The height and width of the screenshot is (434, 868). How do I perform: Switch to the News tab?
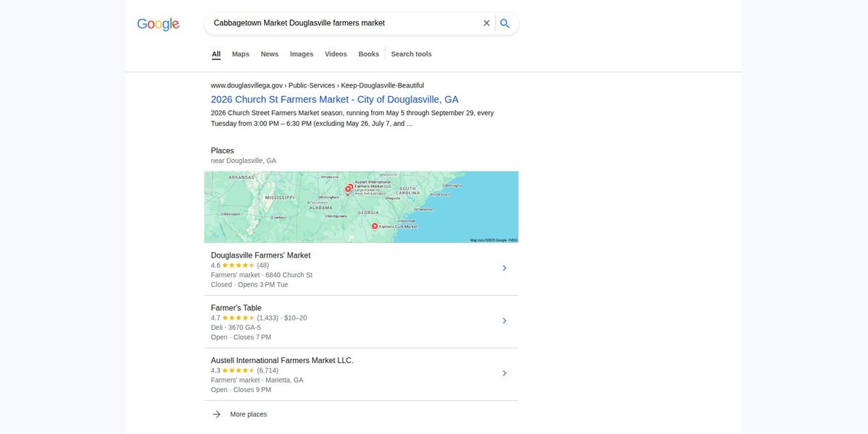pyautogui.click(x=270, y=54)
